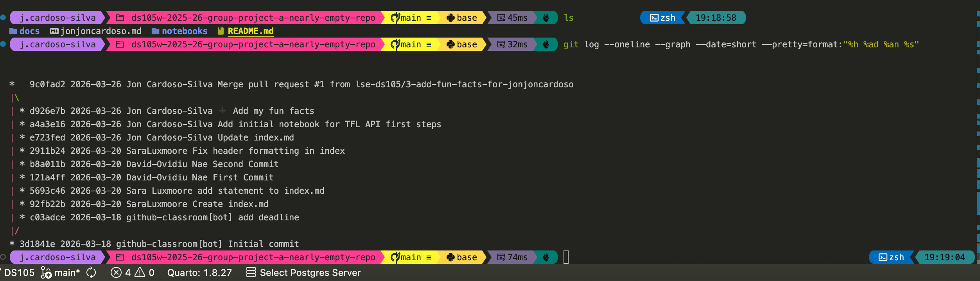
Task: Open the underlined README.md file link
Action: pyautogui.click(x=251, y=31)
